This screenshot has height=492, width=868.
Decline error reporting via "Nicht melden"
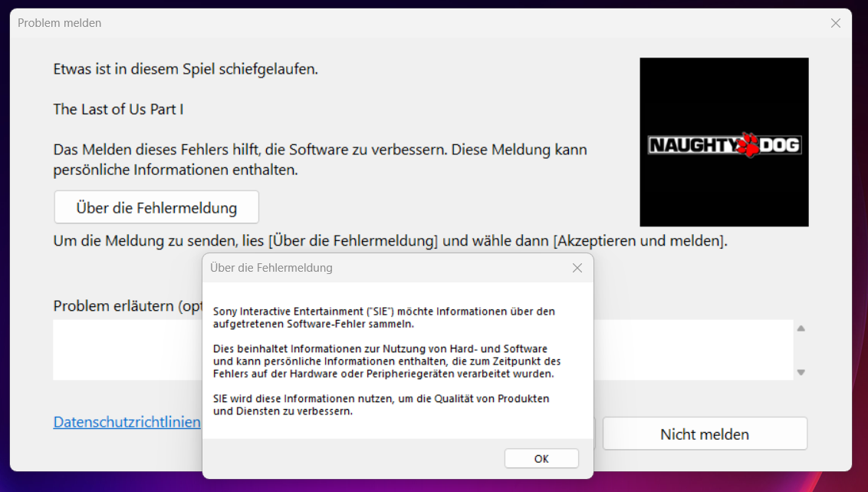coord(704,433)
